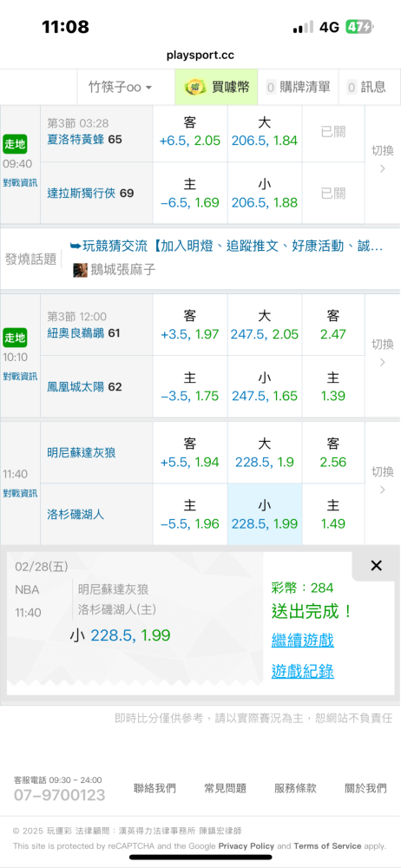Open the 玩競猜交流 hot topic link

point(227,247)
